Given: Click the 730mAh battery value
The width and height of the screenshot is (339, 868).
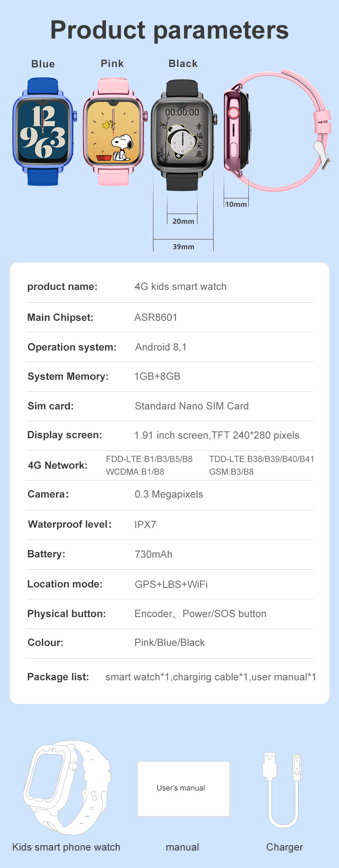Looking at the screenshot, I should [x=153, y=554].
